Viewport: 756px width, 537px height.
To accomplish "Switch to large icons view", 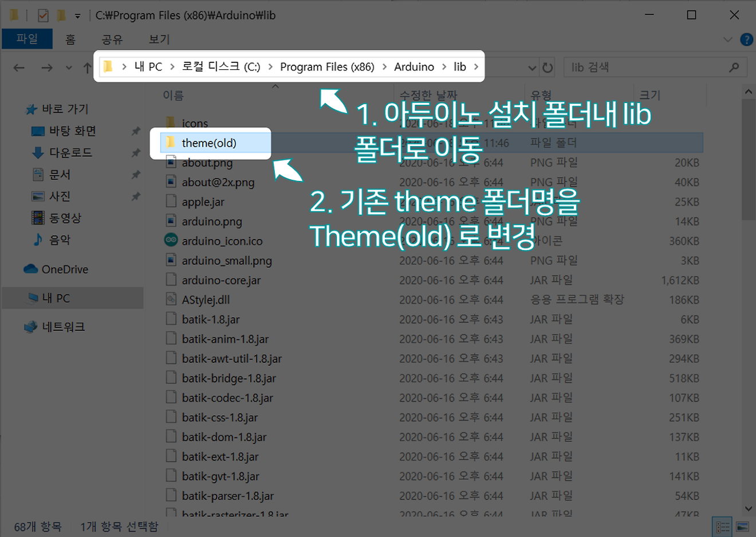I will pyautogui.click(x=742, y=526).
